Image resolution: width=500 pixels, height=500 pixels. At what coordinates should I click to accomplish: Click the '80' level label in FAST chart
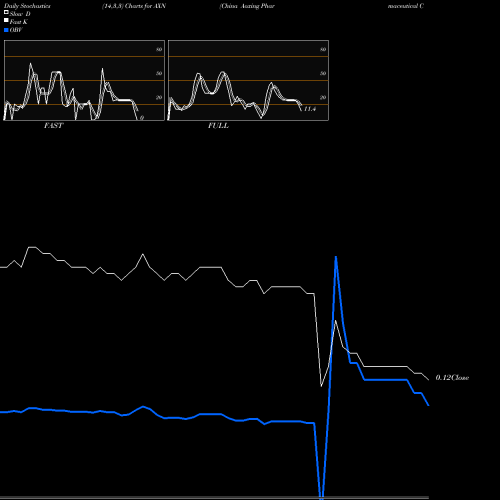[x=159, y=50]
